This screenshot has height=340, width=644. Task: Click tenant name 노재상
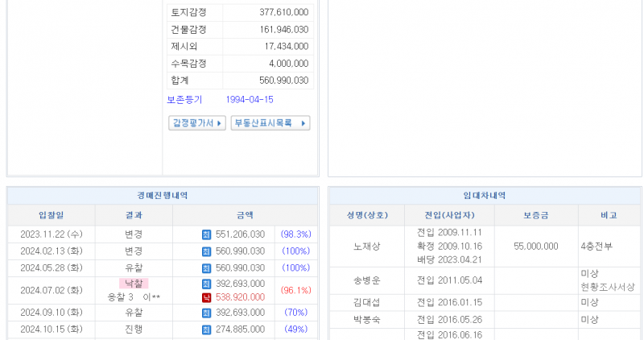[366, 246]
